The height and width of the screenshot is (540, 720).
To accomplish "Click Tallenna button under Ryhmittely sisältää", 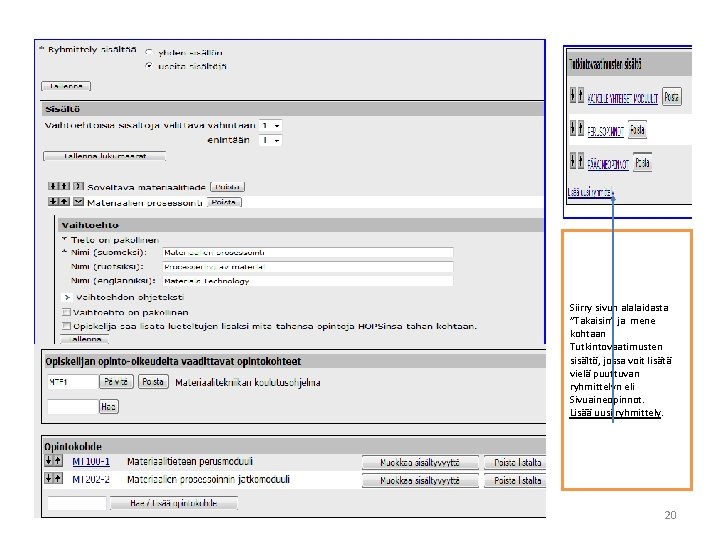I will coord(66,86).
